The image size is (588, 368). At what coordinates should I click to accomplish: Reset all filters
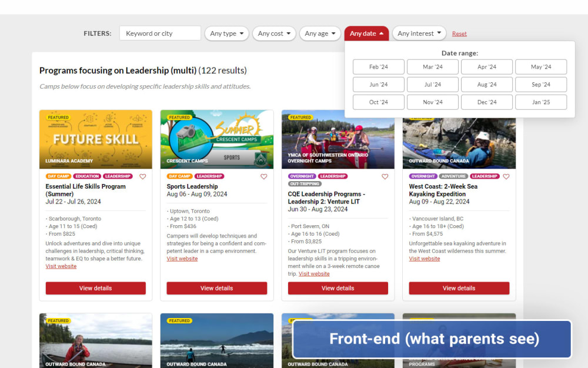[459, 34]
